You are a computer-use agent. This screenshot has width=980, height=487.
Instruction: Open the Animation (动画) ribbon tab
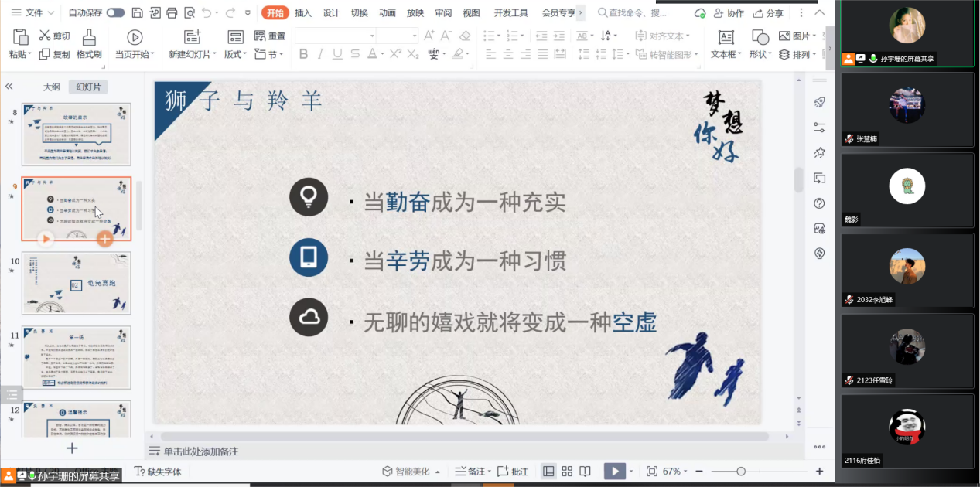pyautogui.click(x=388, y=13)
